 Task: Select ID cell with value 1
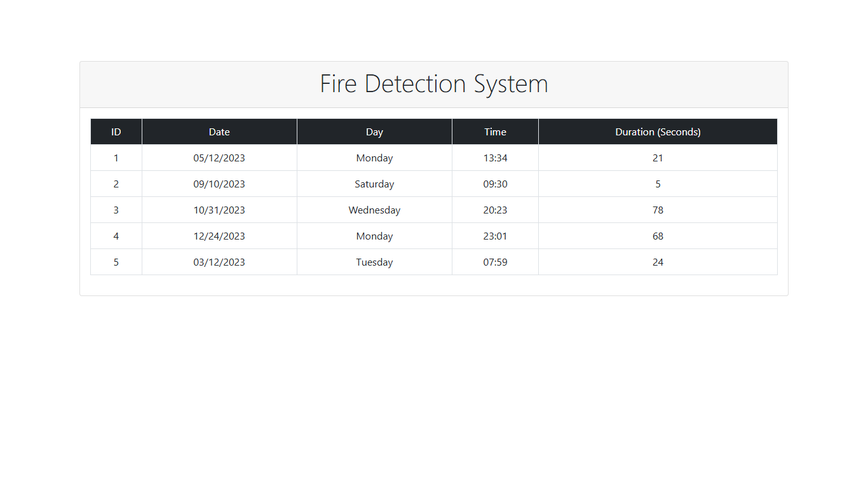(x=116, y=158)
